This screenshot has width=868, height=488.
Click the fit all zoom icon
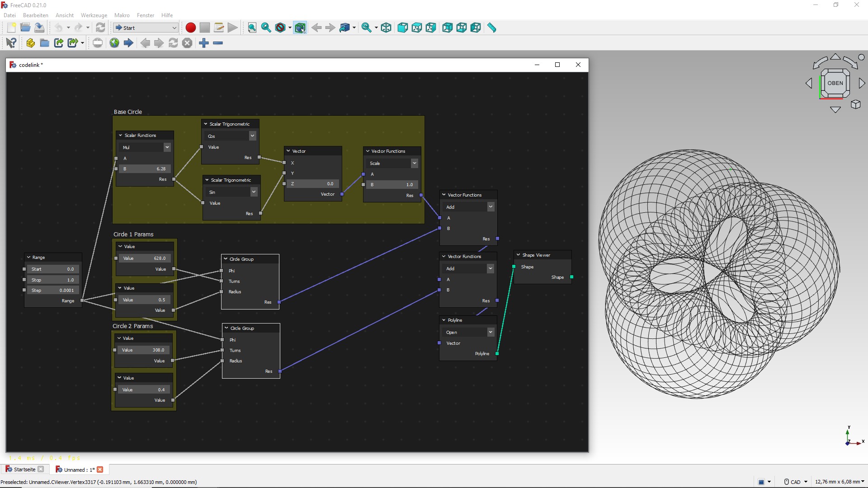tap(252, 28)
